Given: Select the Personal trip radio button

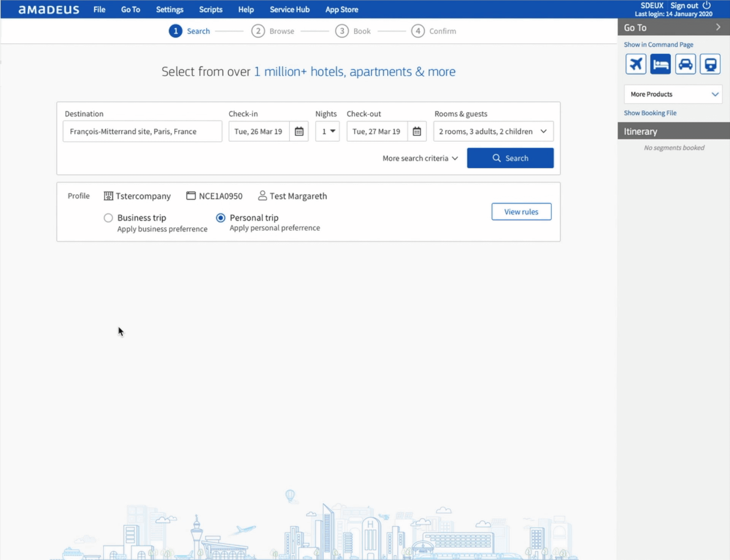Looking at the screenshot, I should pos(221,218).
